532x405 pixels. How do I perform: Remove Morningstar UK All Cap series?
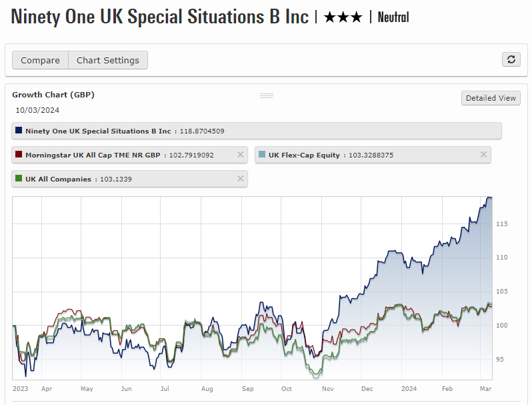[x=241, y=155]
